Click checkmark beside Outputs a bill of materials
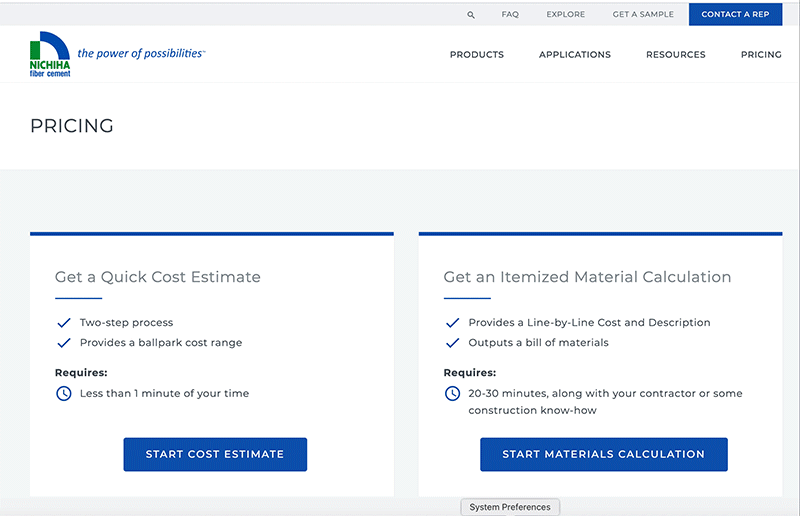The height and width of the screenshot is (516, 800). tap(452, 343)
